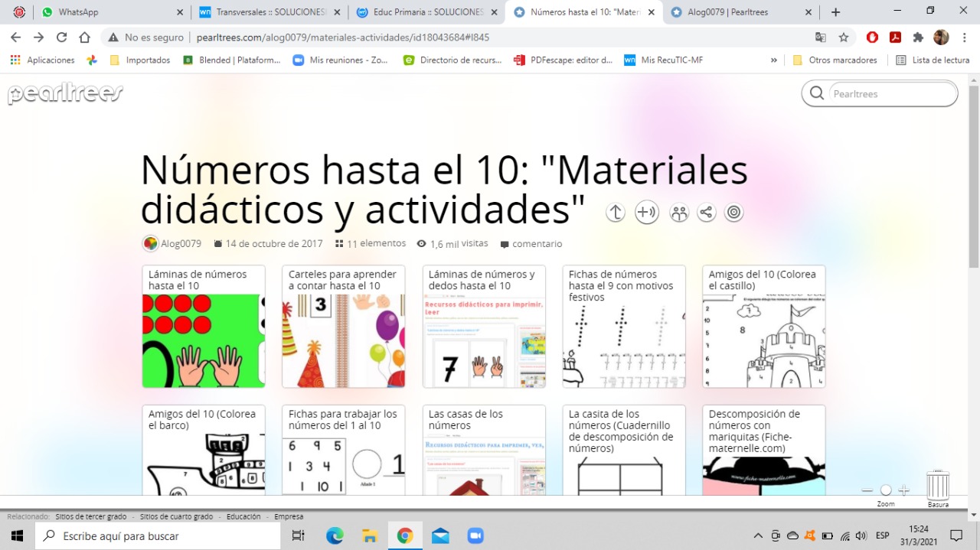Screen dimensions: 980x550
Task: Click the up-arrow icon beside collection title
Action: [x=616, y=213]
